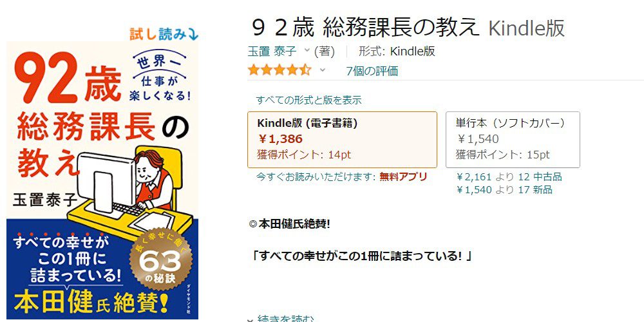The width and height of the screenshot is (644, 322).
Task: Click the book cover thumbnail image
Action: 102,180
